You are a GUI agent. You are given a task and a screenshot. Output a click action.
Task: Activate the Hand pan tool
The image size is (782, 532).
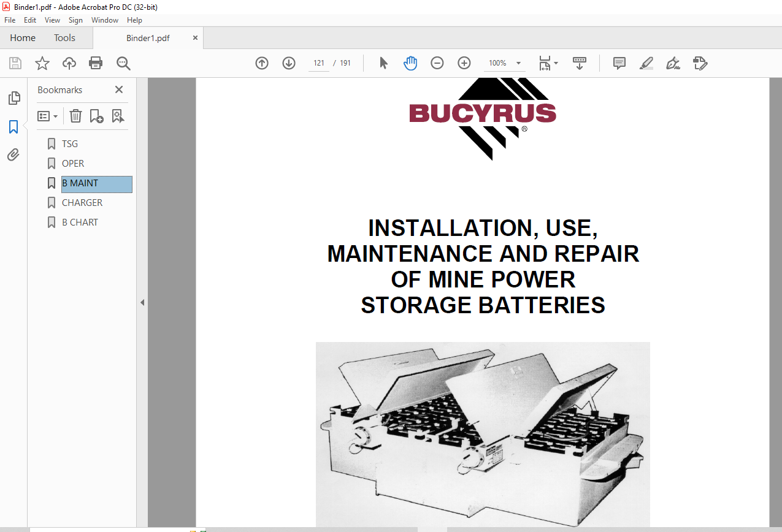[x=410, y=63]
